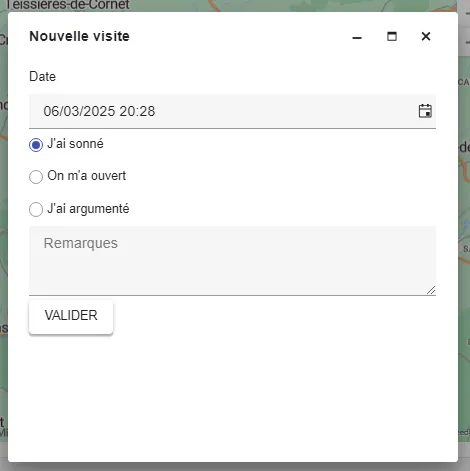Click empty dialog area below VALIDER button
470x471 pixels.
232,397
